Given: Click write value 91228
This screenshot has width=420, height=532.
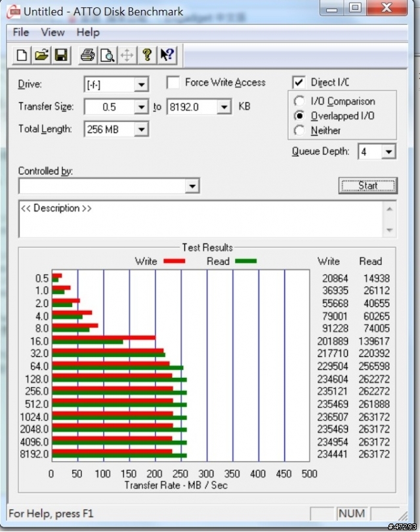Looking at the screenshot, I should [x=335, y=329].
